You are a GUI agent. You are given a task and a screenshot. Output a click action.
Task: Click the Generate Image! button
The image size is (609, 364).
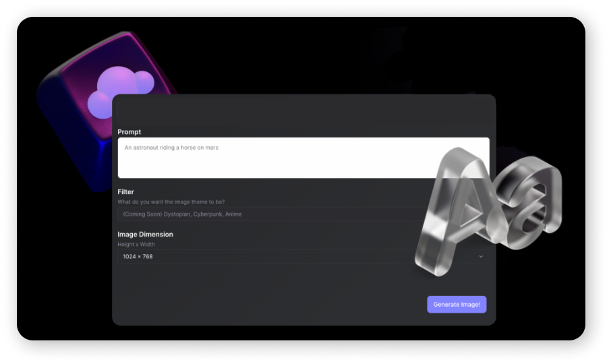[457, 305]
